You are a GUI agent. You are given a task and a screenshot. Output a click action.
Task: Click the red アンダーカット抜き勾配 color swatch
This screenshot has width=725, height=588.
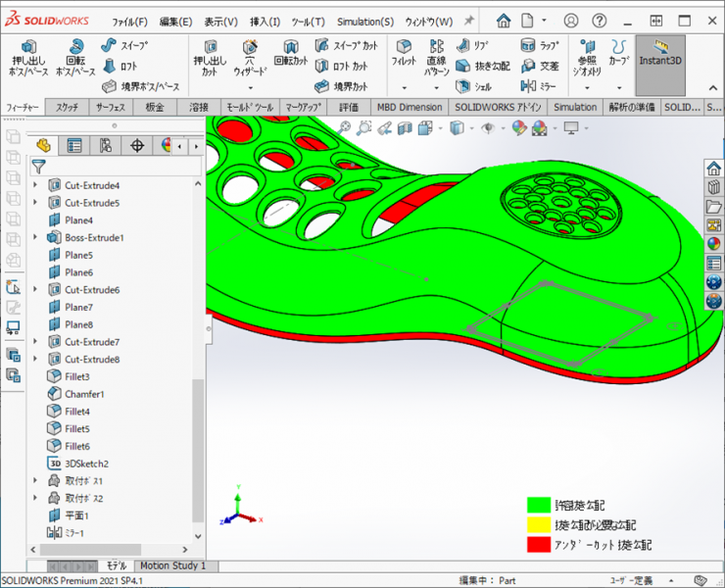click(538, 544)
